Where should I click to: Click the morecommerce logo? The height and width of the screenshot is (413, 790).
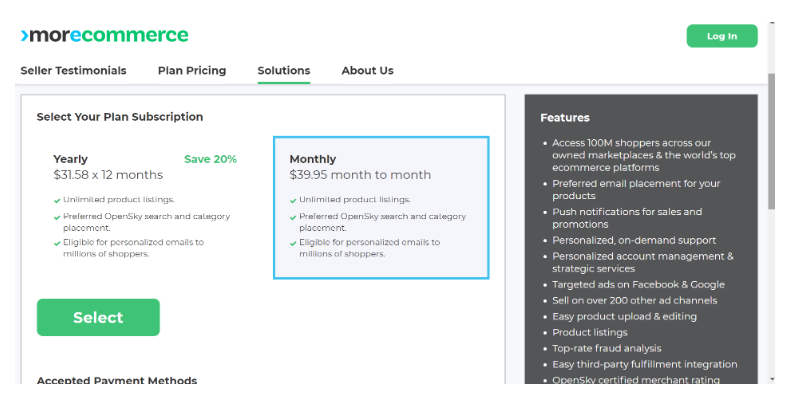tap(104, 35)
